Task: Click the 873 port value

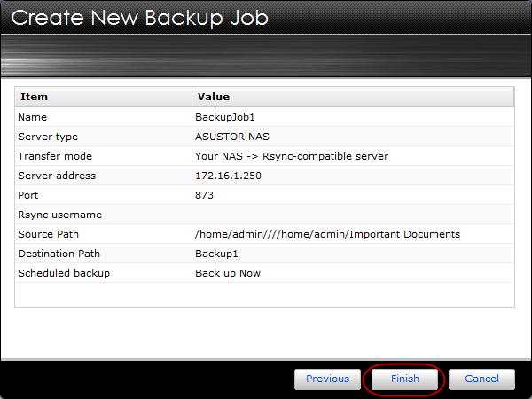Action: coord(204,195)
